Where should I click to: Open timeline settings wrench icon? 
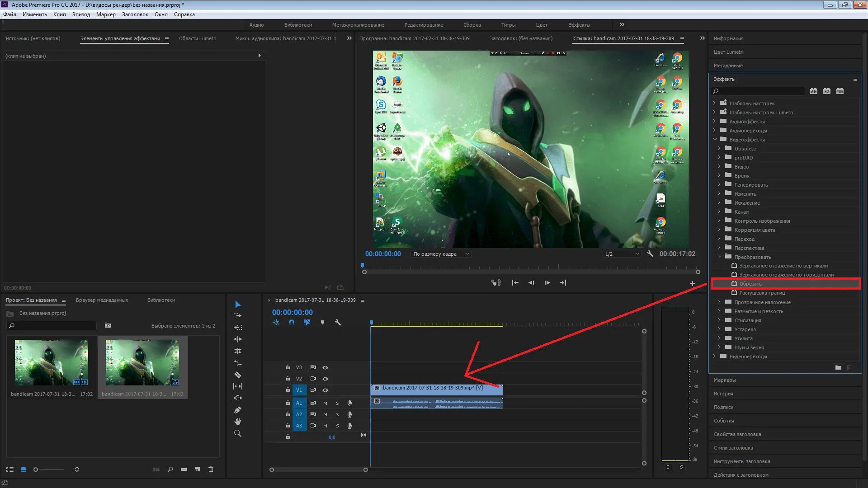(x=337, y=323)
